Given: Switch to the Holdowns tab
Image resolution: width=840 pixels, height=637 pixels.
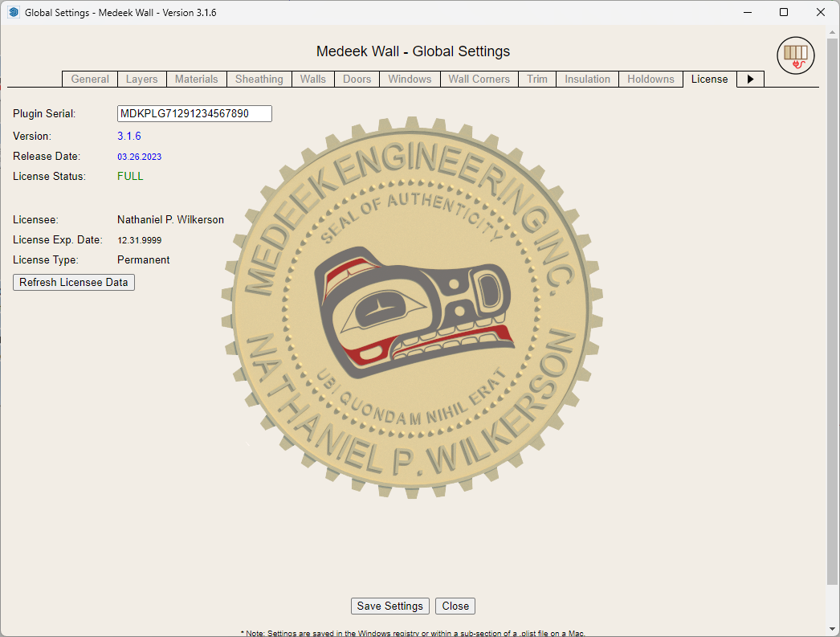Looking at the screenshot, I should 650,79.
